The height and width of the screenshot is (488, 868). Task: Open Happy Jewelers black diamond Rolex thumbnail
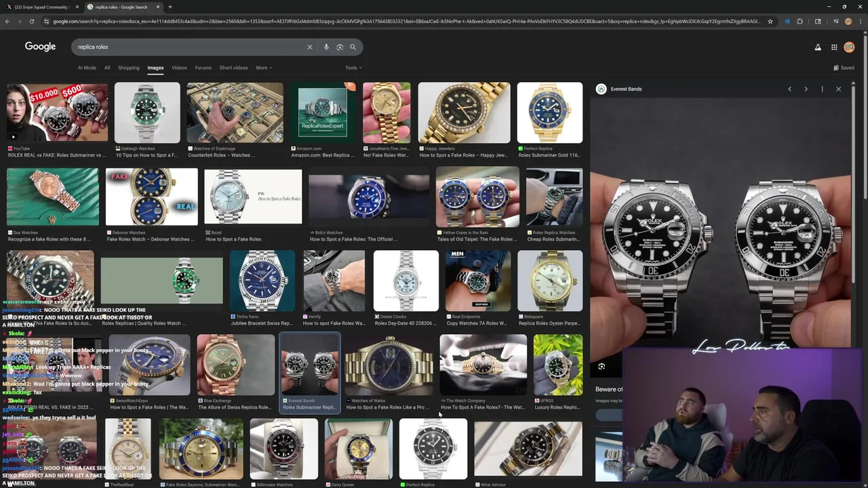[464, 113]
